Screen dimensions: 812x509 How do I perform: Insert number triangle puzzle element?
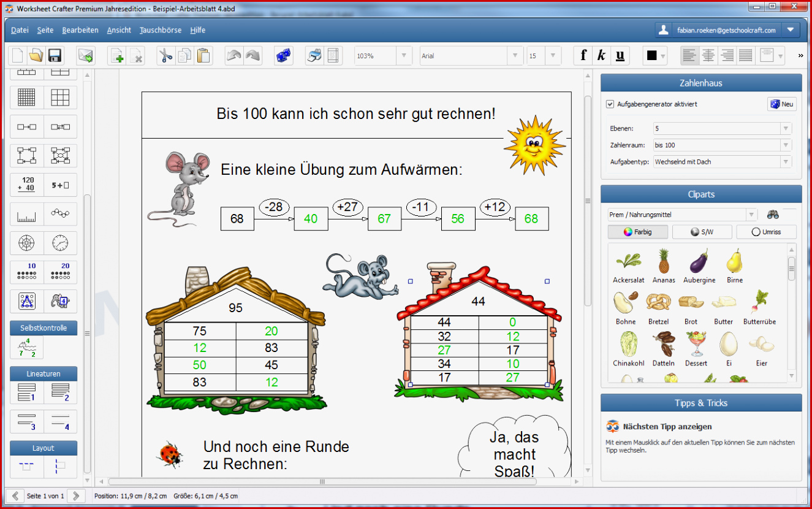[x=26, y=301]
